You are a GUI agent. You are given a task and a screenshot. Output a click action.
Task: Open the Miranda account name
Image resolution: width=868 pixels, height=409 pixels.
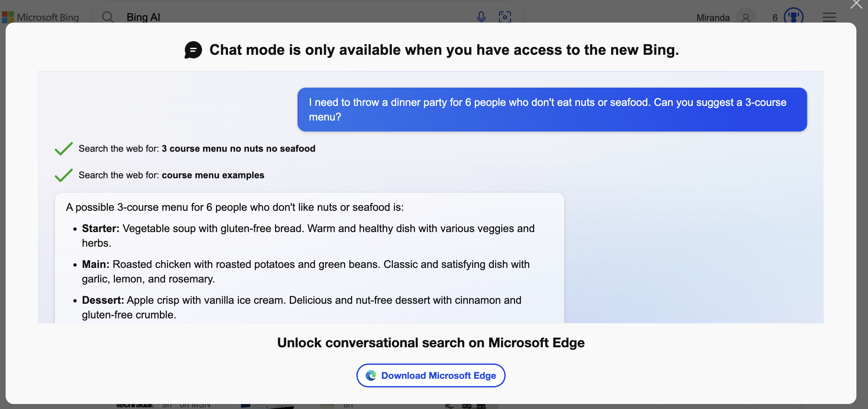713,18
